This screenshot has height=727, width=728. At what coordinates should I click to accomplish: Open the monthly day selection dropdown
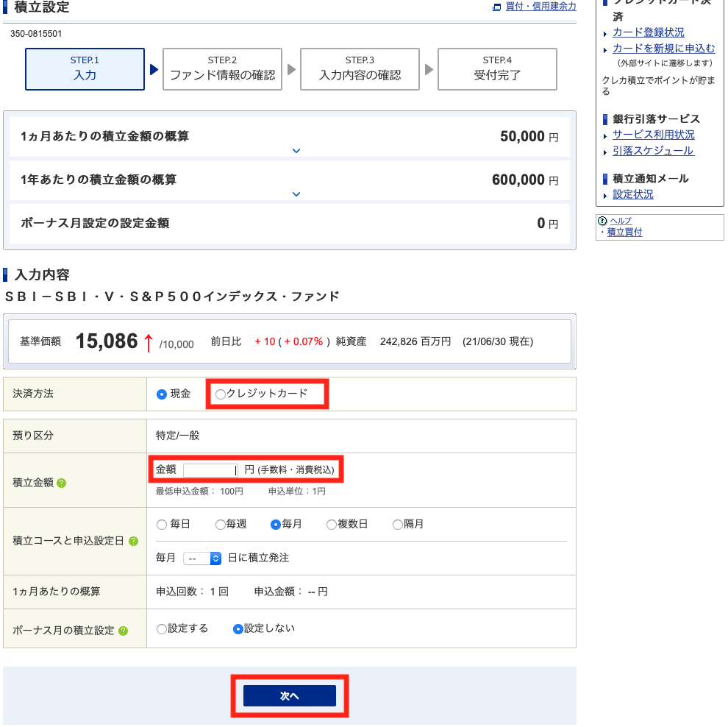coord(202,558)
